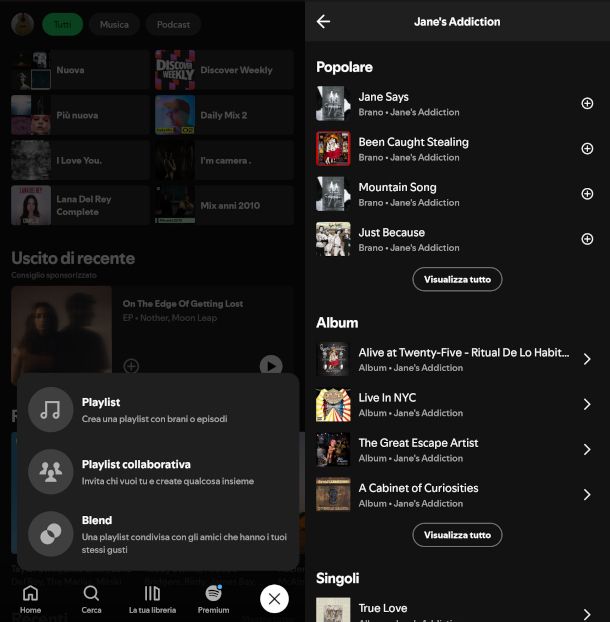Image resolution: width=610 pixels, height=622 pixels.
Task: Expand Alive at Twenty-Five album chevron
Action: [587, 359]
